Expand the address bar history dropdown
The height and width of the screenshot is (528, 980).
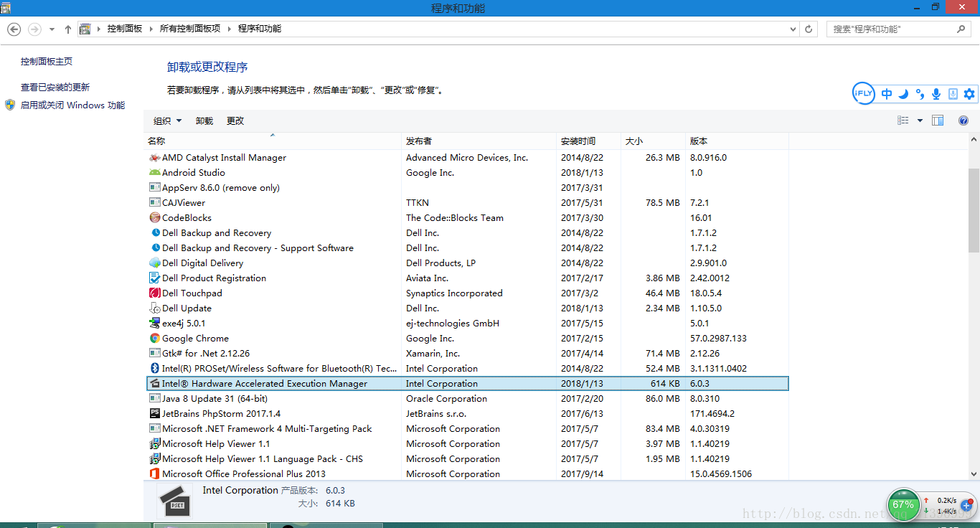(x=793, y=29)
